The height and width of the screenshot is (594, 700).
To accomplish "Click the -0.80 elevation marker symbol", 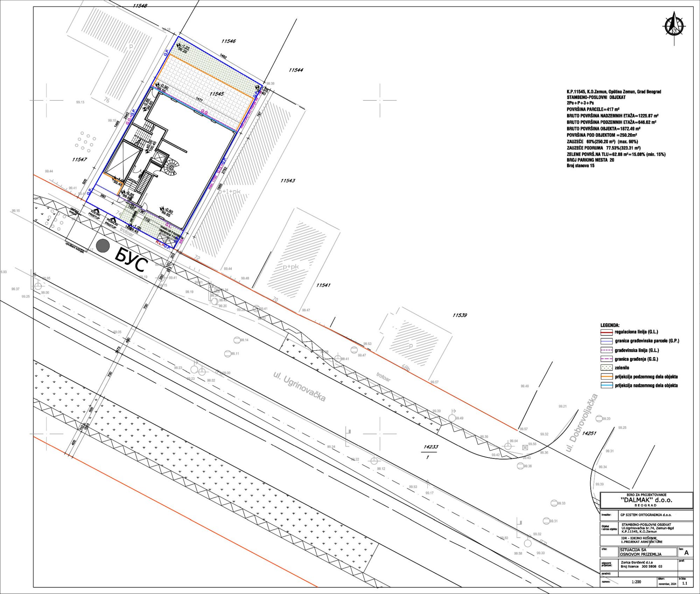I will click(162, 209).
